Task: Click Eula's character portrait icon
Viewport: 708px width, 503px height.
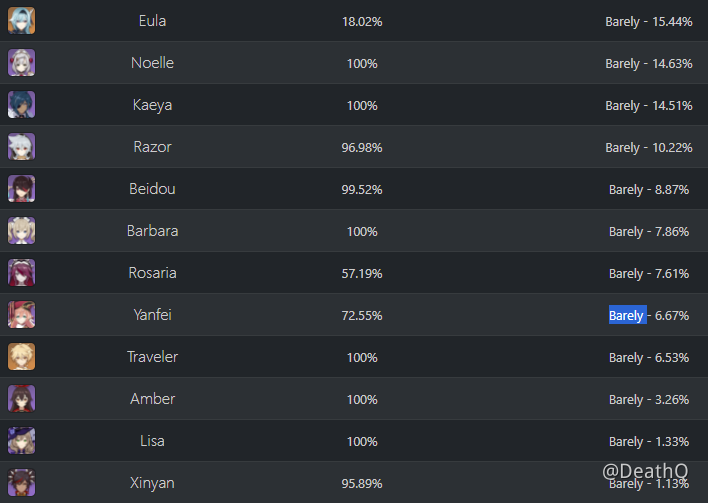Action: pyautogui.click(x=21, y=21)
